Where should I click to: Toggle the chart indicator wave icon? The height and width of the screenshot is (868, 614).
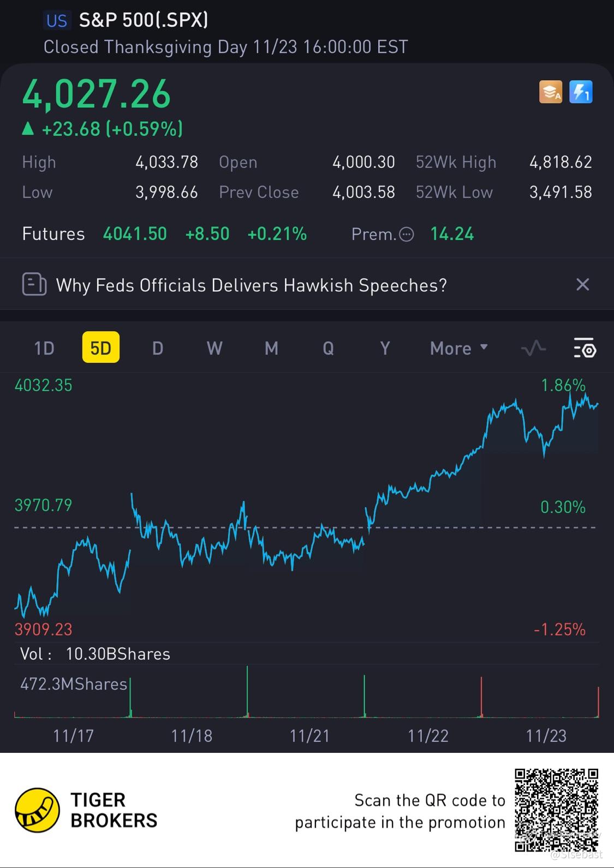click(533, 348)
